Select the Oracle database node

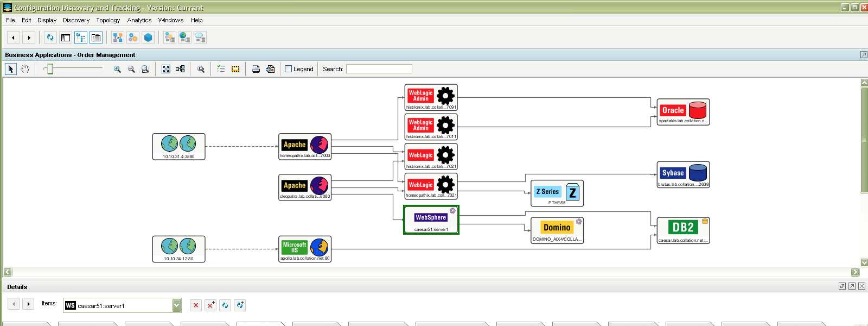tap(684, 112)
